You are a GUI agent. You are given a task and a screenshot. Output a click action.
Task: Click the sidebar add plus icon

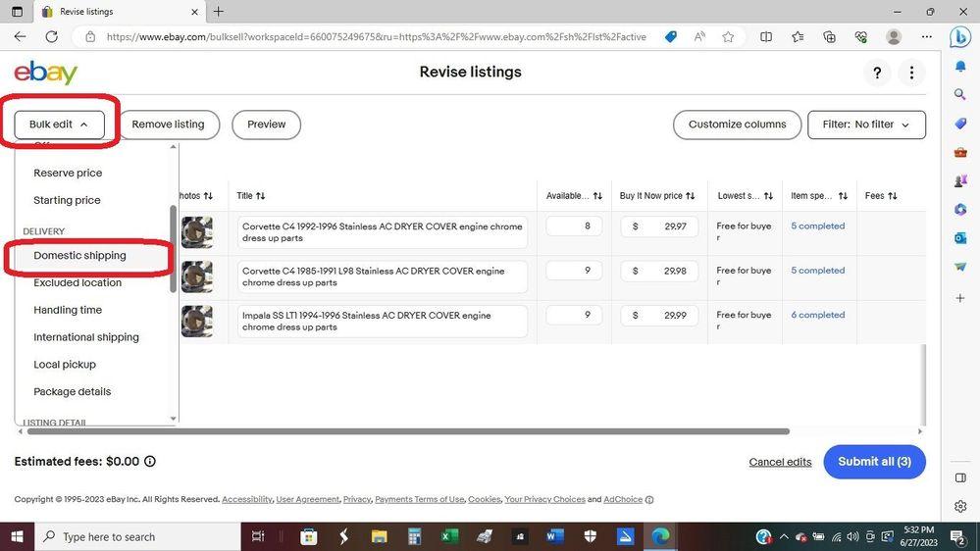click(960, 298)
